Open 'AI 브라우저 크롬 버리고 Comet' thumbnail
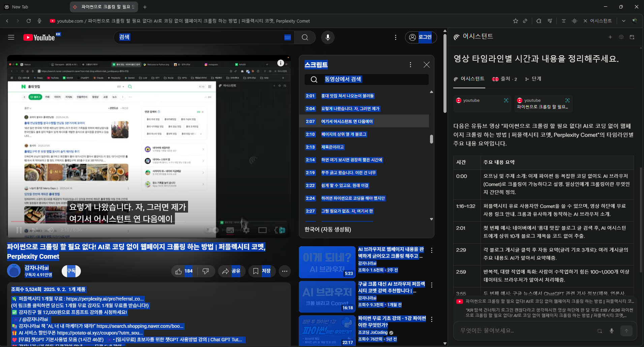This screenshot has height=347, width=644. [327, 297]
